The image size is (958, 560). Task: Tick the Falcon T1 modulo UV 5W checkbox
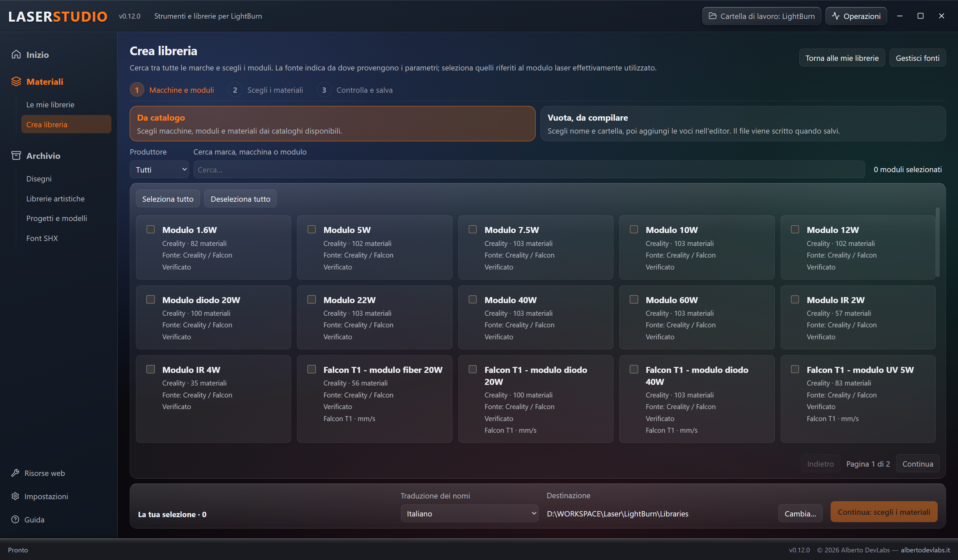point(795,369)
